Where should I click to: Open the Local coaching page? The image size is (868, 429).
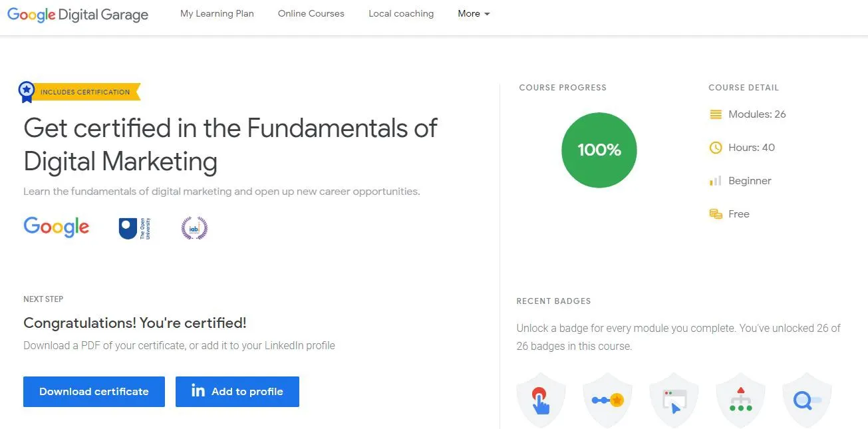click(x=401, y=13)
